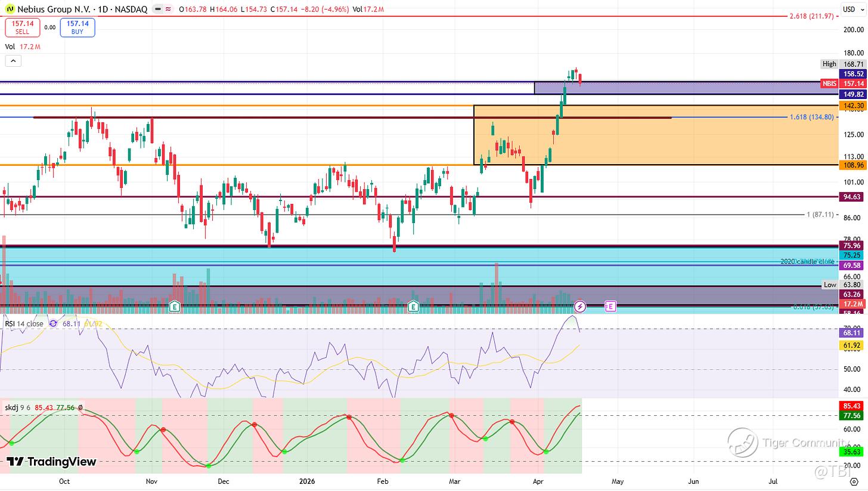Click the earnings E marker near February
868x491 pixels.
pyautogui.click(x=413, y=307)
